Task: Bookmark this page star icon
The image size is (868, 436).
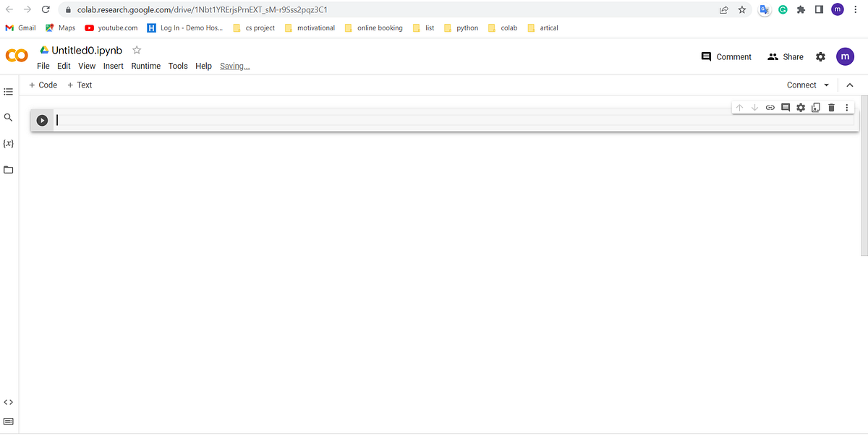Action: 742,10
